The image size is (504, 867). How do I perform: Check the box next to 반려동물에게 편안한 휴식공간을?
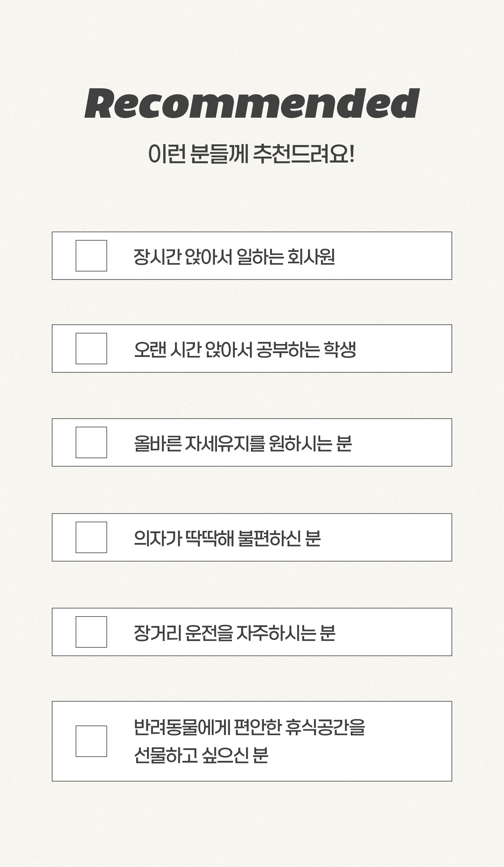91,741
